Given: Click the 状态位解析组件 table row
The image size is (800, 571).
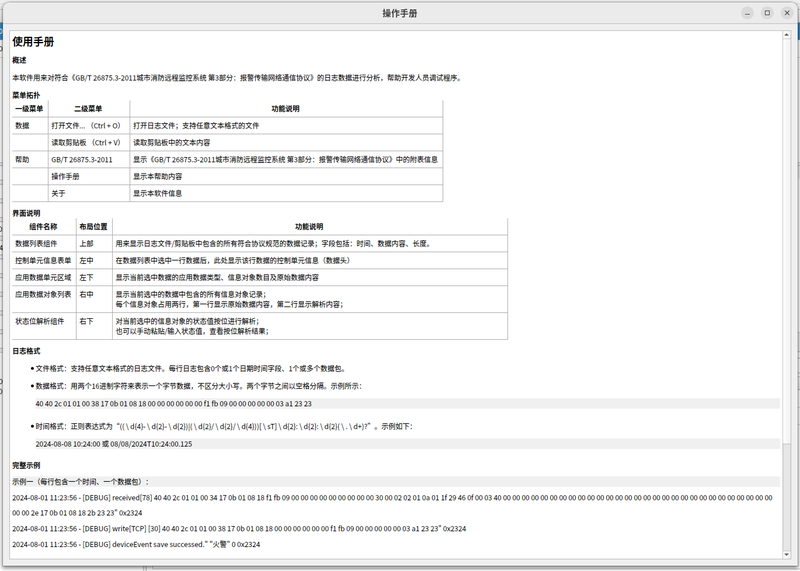Looking at the screenshot, I should coord(260,326).
